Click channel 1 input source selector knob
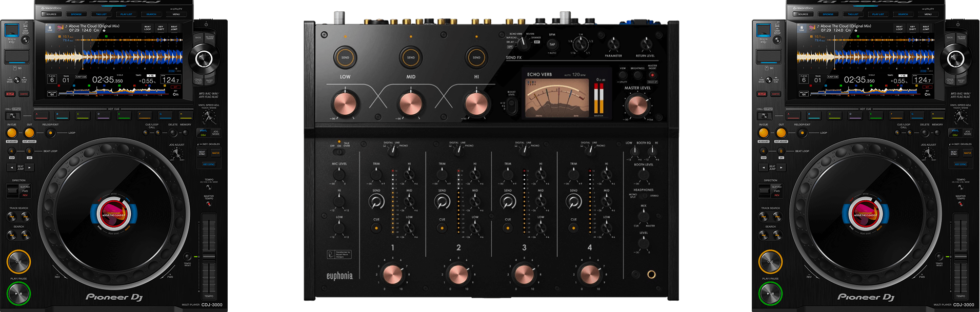This screenshot has height=312, width=980. (392, 150)
